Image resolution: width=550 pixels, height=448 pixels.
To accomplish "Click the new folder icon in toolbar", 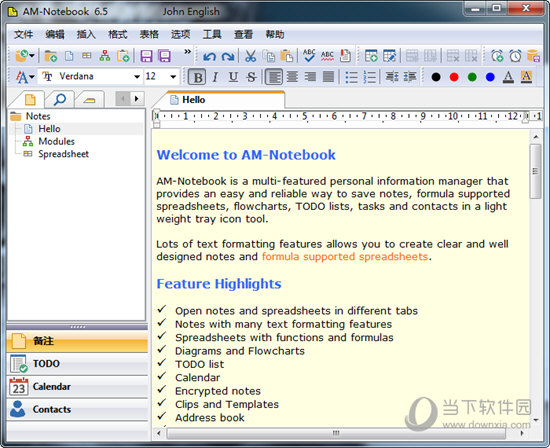I will pos(51,56).
